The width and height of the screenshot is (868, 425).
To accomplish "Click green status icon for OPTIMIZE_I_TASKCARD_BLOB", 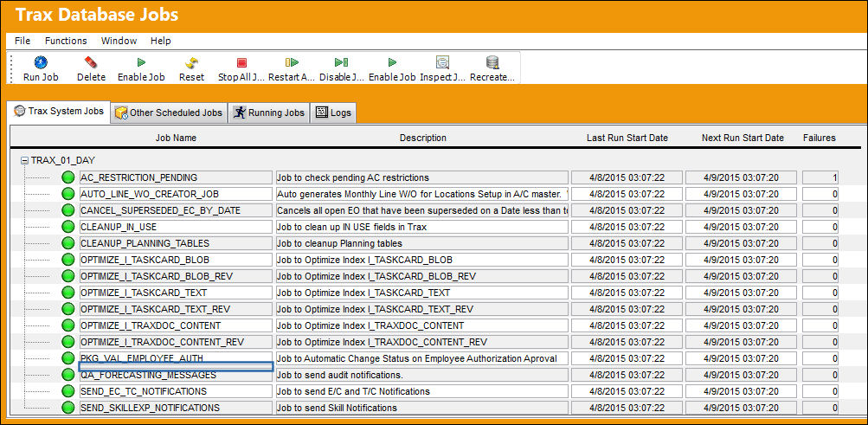I will [68, 260].
